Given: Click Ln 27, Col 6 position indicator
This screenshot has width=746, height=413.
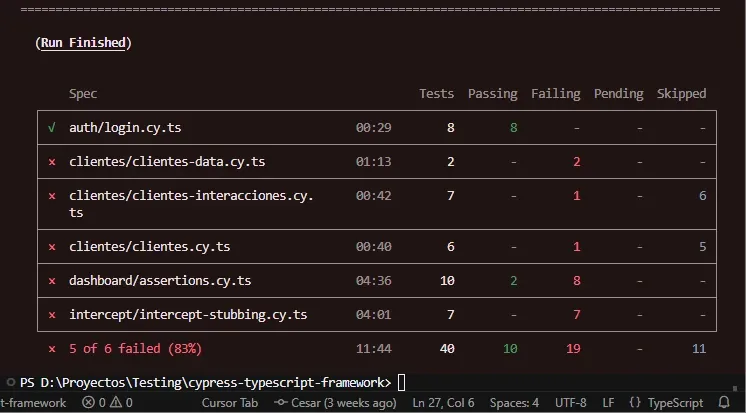Looking at the screenshot, I should [443, 403].
